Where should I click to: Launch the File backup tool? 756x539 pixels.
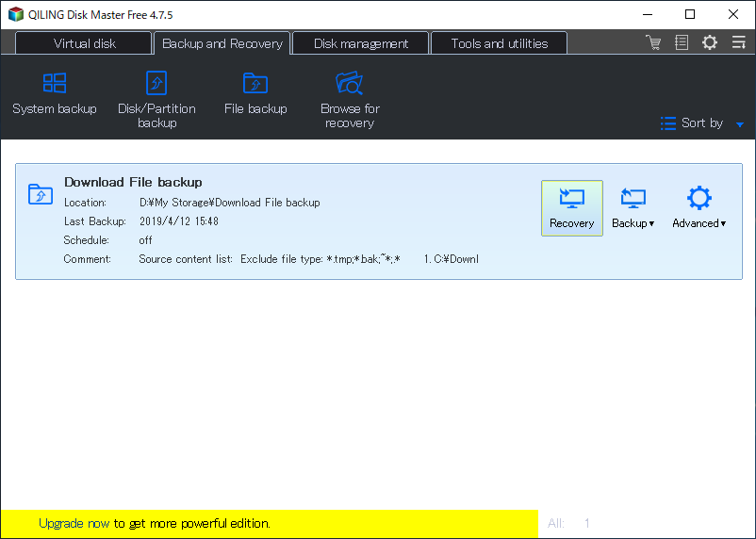tap(255, 94)
